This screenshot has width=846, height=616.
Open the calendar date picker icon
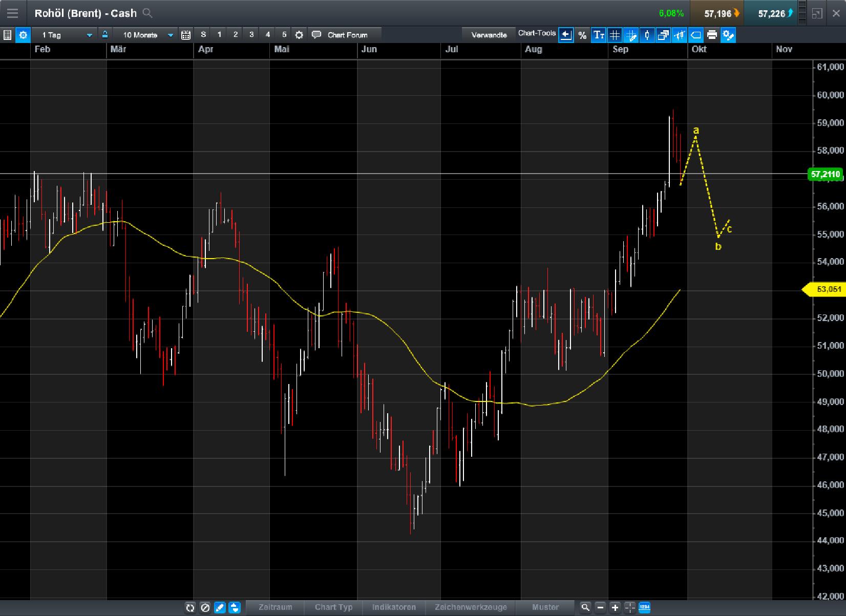[186, 35]
